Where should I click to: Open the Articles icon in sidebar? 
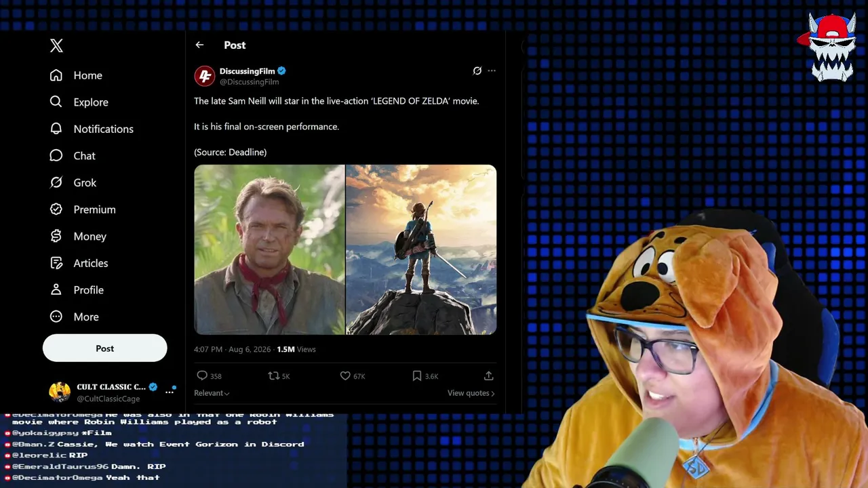tap(56, 263)
